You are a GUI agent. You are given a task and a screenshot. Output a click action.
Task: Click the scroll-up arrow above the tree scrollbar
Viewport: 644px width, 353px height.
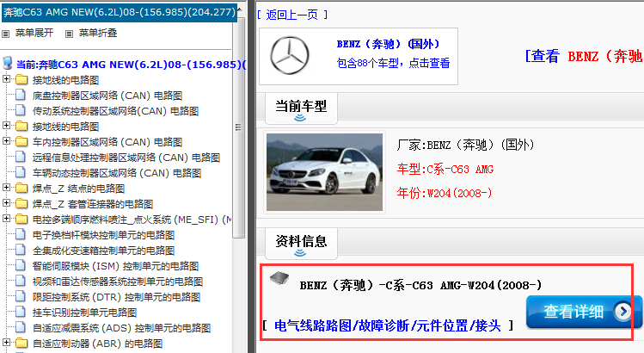coord(240,10)
